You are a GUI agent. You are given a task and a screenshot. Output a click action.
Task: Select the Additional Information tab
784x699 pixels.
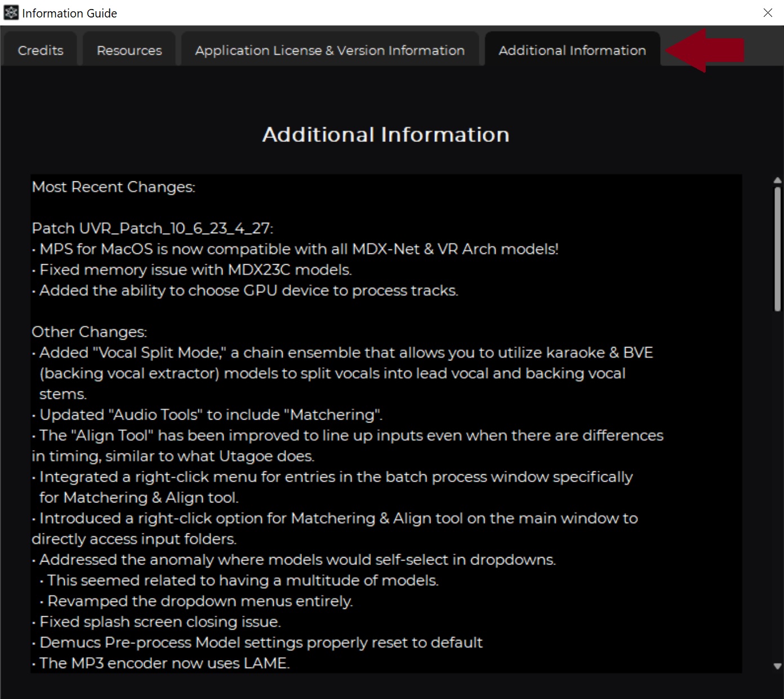572,50
